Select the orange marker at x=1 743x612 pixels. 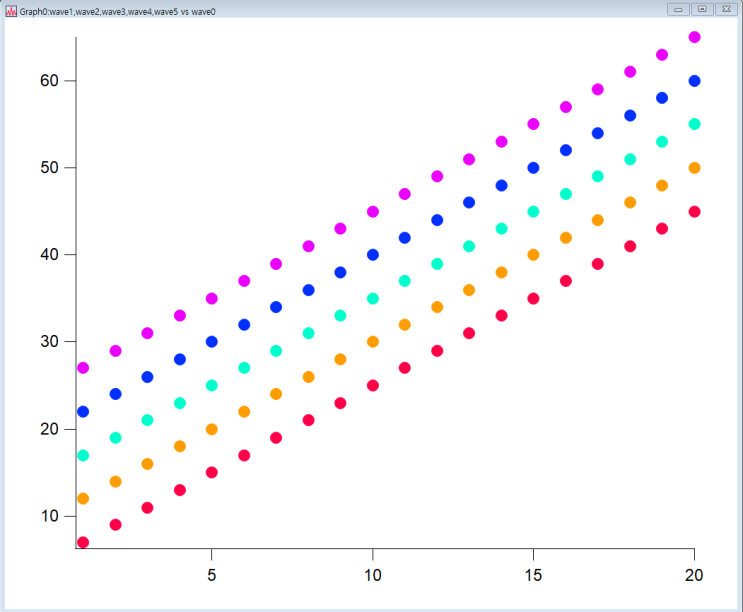[x=83, y=498]
